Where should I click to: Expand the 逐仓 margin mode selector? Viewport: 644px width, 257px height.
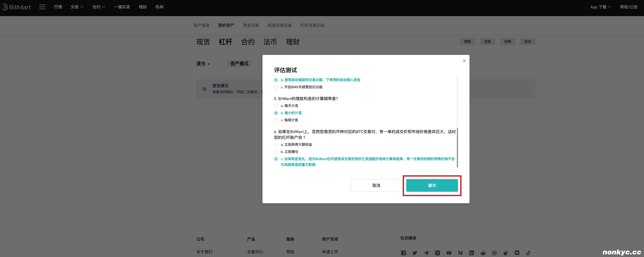coord(203,64)
